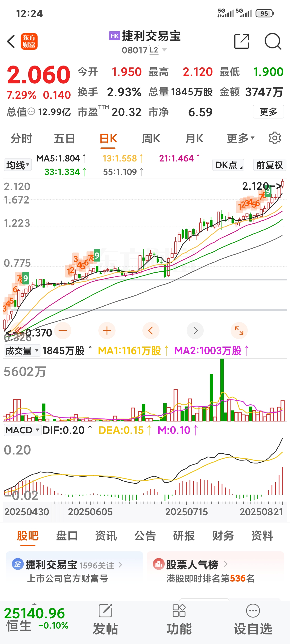Zoom in chart with plus button
The height and width of the screenshot is (644, 290).
pyautogui.click(x=107, y=331)
